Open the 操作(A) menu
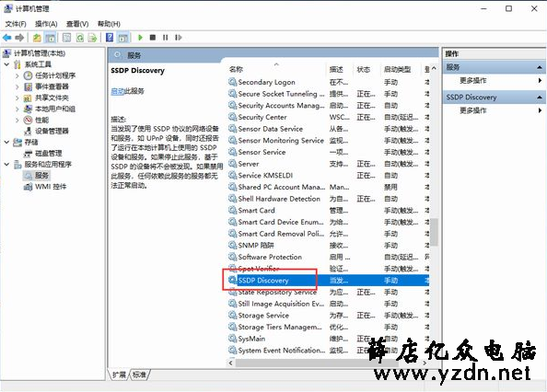Image resolution: width=547 pixels, height=392 pixels. click(x=46, y=24)
